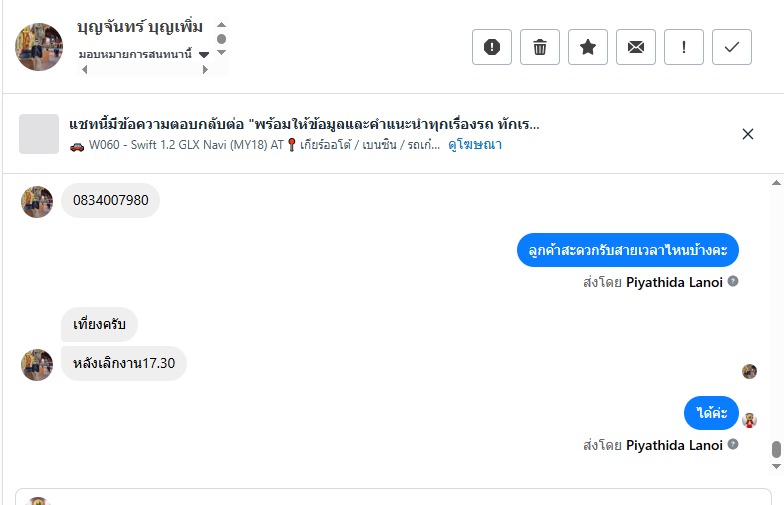Image resolution: width=784 pixels, height=505 pixels.
Task: Click info icon beside first Piyathida Lanoi label
Action: [733, 282]
